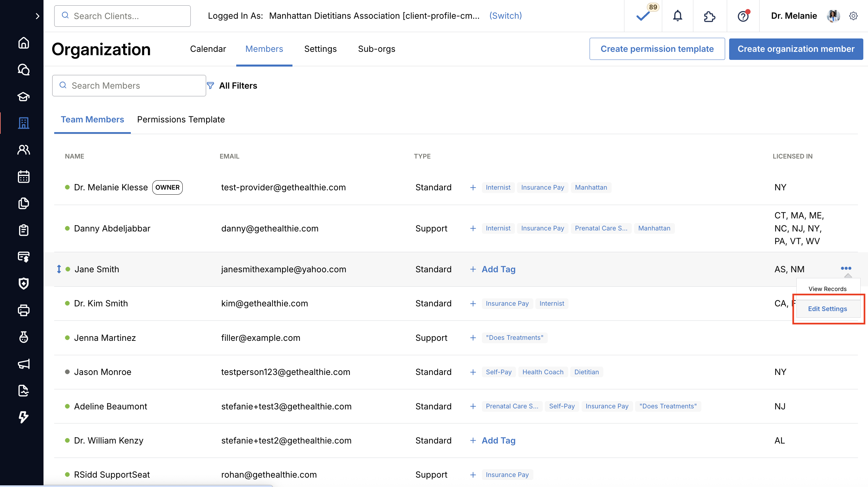Open the Calendar sidebar icon

point(23,177)
